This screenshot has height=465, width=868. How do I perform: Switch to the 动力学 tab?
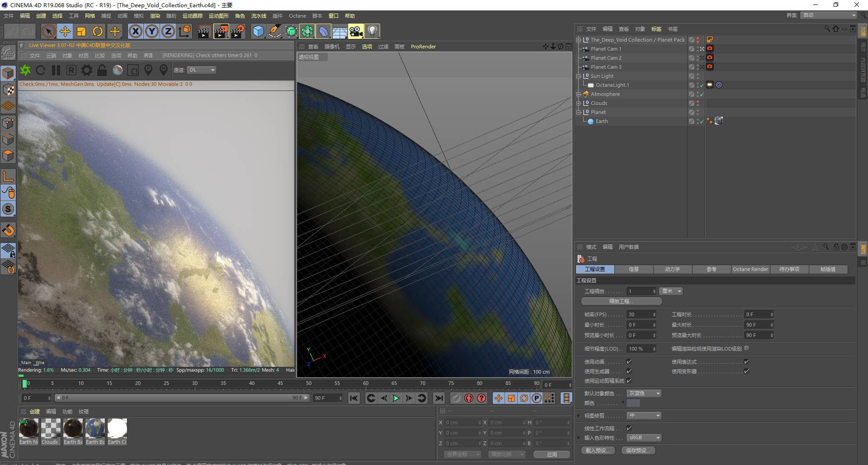pyautogui.click(x=672, y=269)
